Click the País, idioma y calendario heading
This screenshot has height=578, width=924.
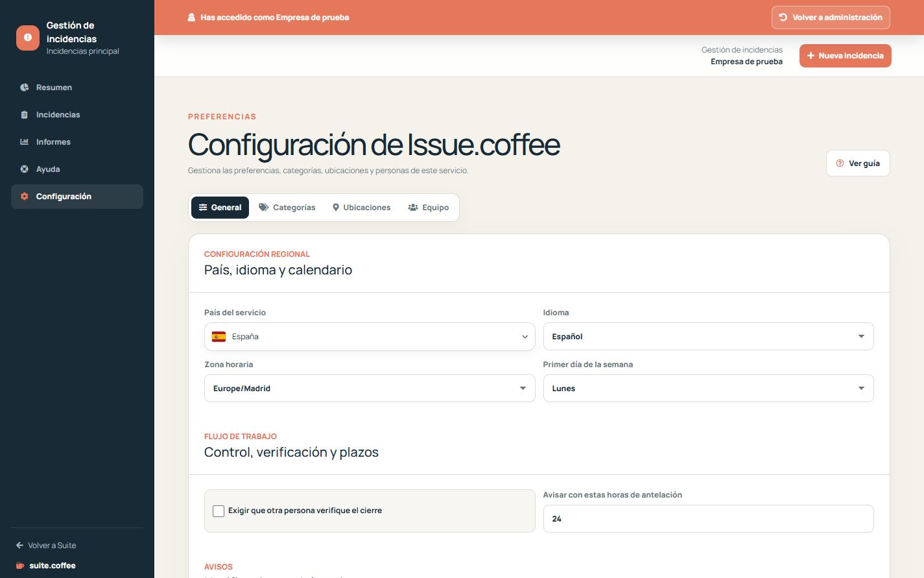(278, 271)
